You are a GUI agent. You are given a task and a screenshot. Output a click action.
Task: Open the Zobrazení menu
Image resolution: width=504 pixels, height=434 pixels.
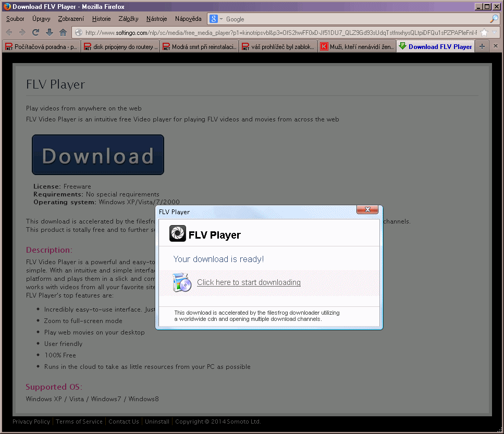click(71, 19)
